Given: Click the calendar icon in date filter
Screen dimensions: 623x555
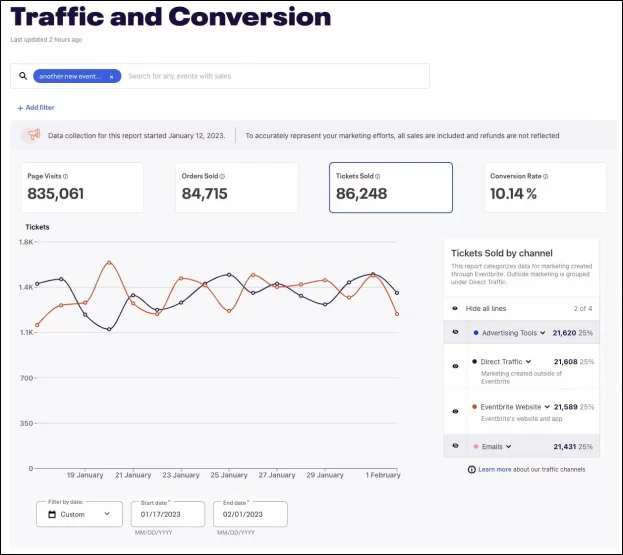Looking at the screenshot, I should coord(50,514).
